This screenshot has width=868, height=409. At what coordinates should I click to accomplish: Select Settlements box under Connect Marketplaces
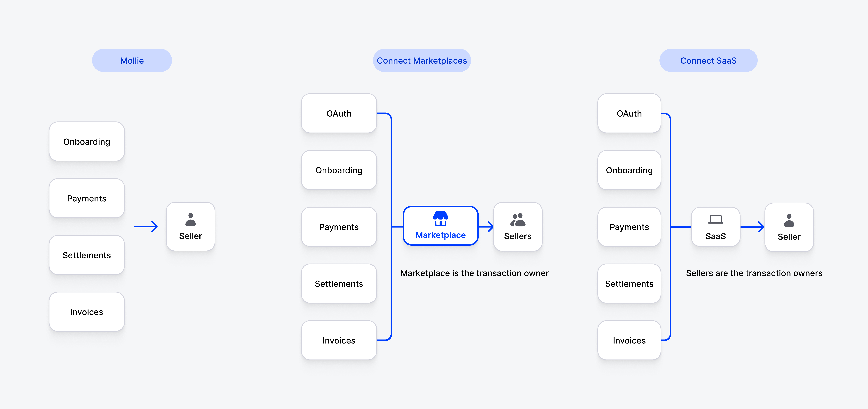(x=339, y=284)
